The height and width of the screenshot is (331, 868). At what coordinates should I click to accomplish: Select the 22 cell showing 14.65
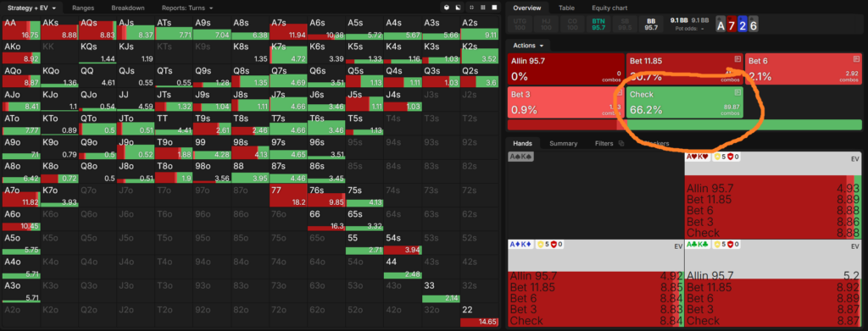pyautogui.click(x=480, y=314)
